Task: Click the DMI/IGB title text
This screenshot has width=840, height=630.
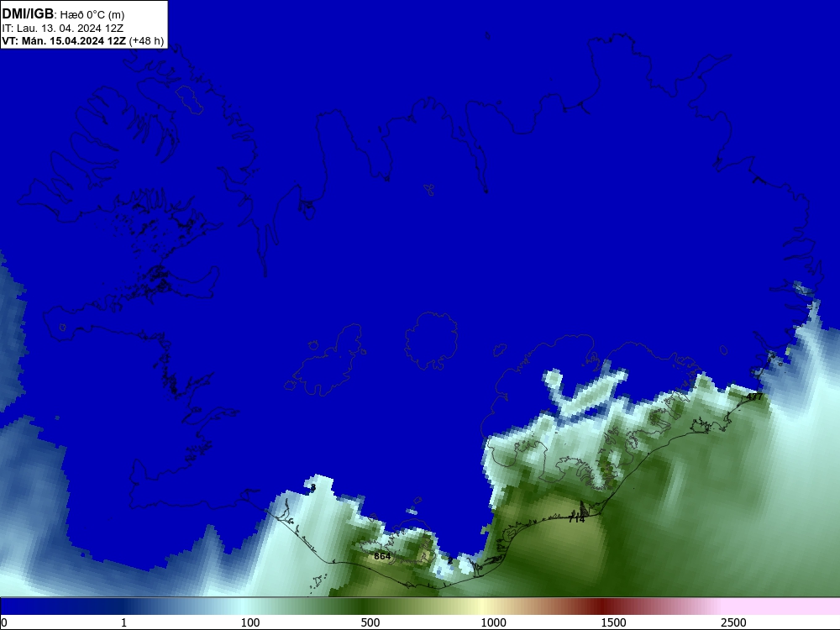Action: click(28, 13)
